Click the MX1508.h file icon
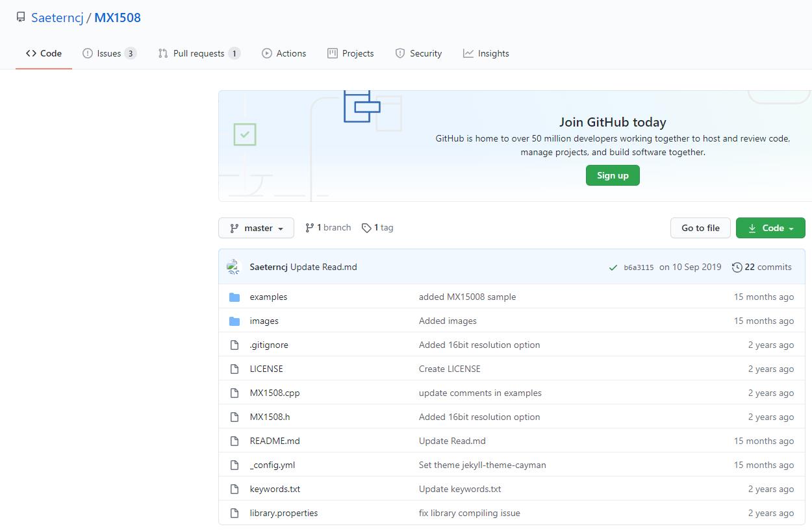This screenshot has width=812, height=531. click(x=235, y=417)
